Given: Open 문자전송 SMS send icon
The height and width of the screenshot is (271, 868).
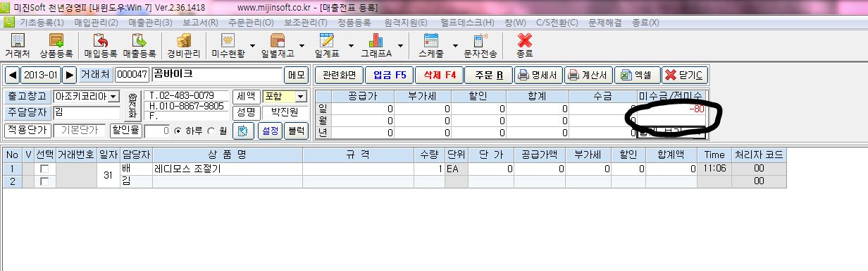Looking at the screenshot, I should (480, 45).
